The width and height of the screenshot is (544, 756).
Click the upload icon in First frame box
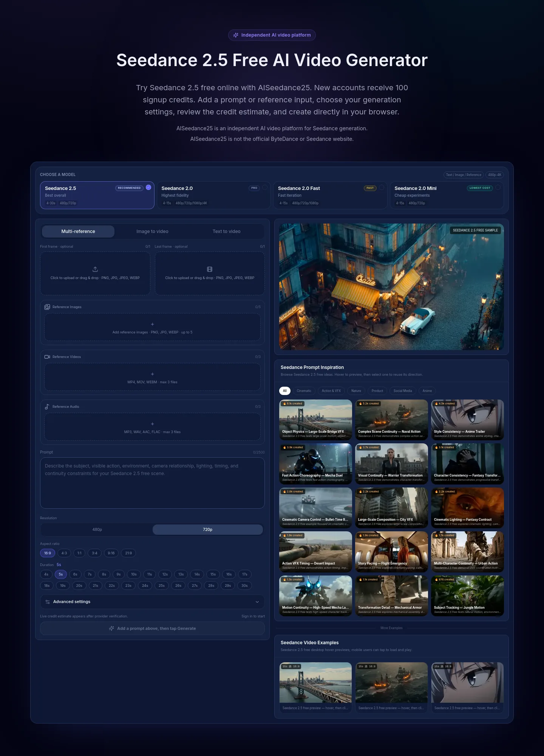click(95, 269)
